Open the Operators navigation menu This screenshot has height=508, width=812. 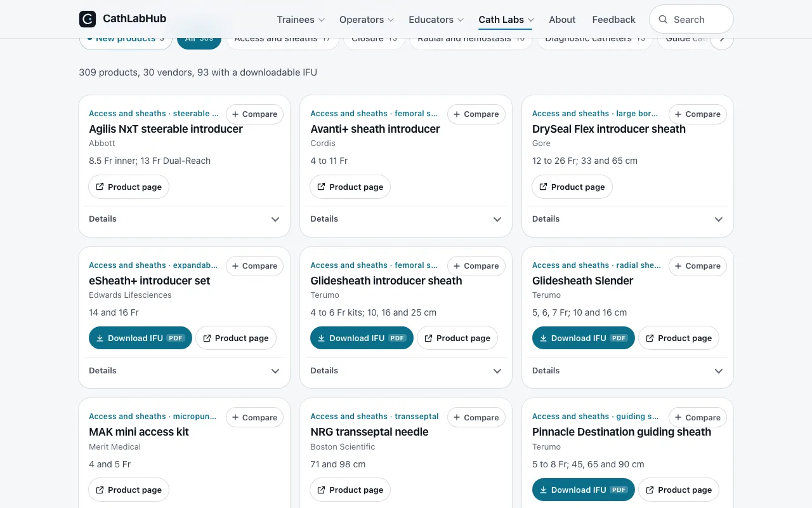(367, 20)
